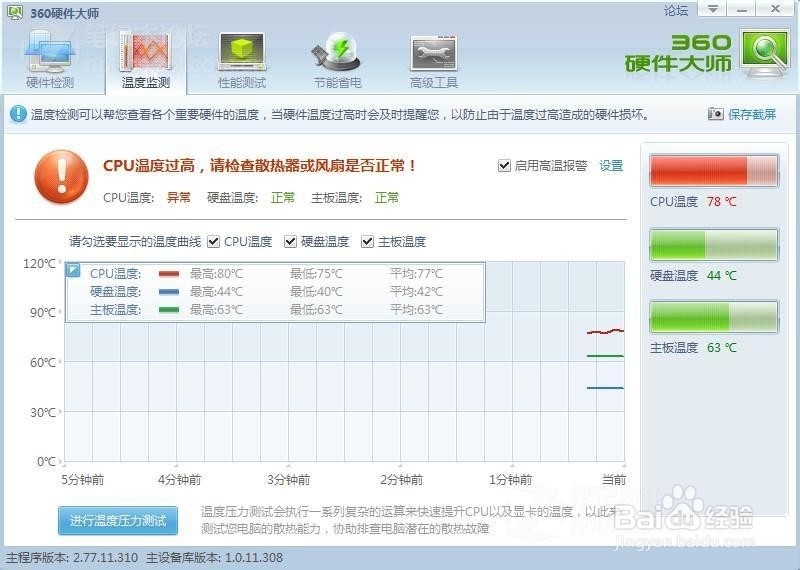Open the 高级工具 advanced tools tab

[x=434, y=60]
